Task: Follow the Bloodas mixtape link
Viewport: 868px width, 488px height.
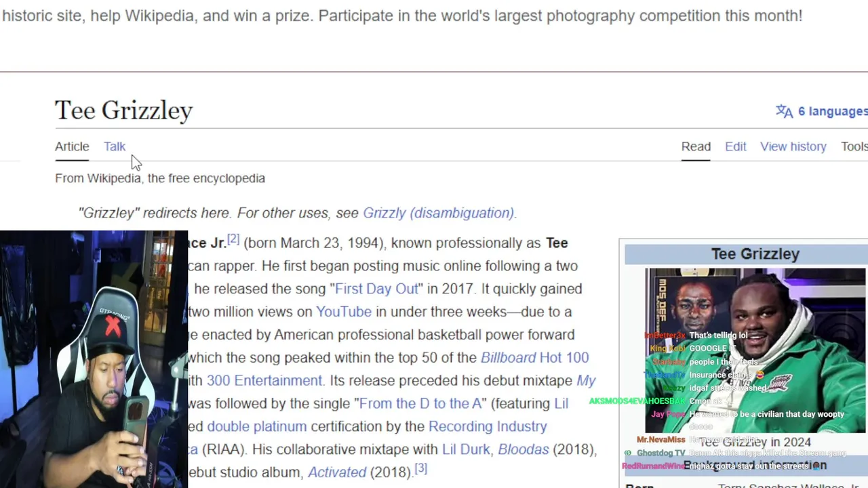Action: point(524,449)
